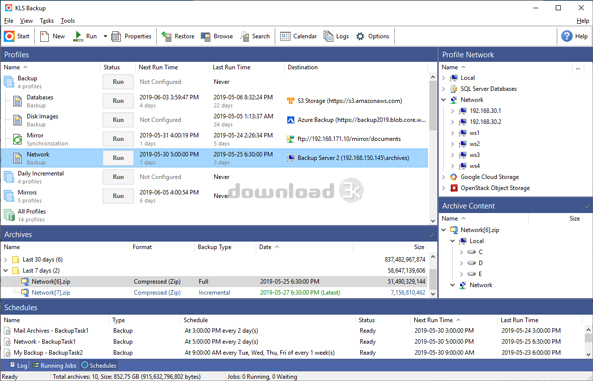
Task: Open the Tasks menu
Action: [x=47, y=21]
